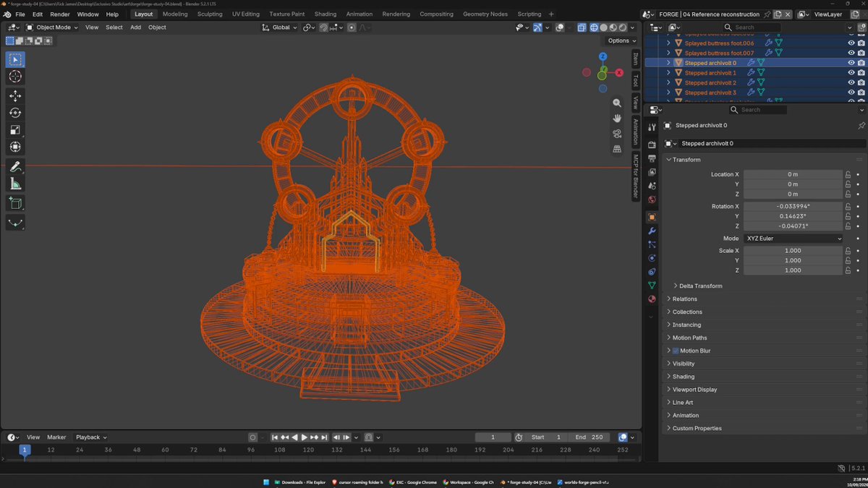Toggle the camera view gizmo button
Image resolution: width=868 pixels, height=488 pixels.
click(x=617, y=134)
